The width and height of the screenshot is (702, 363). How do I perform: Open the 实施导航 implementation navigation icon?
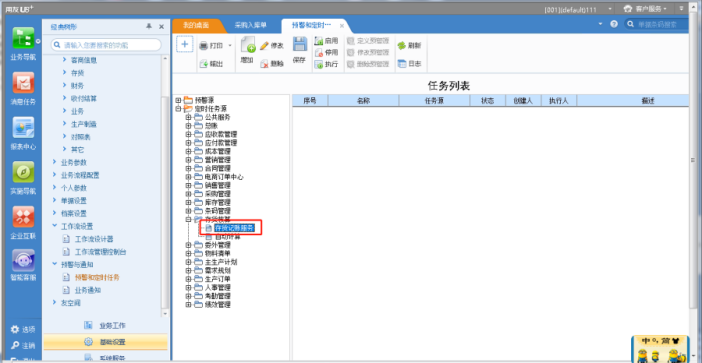[x=23, y=172]
